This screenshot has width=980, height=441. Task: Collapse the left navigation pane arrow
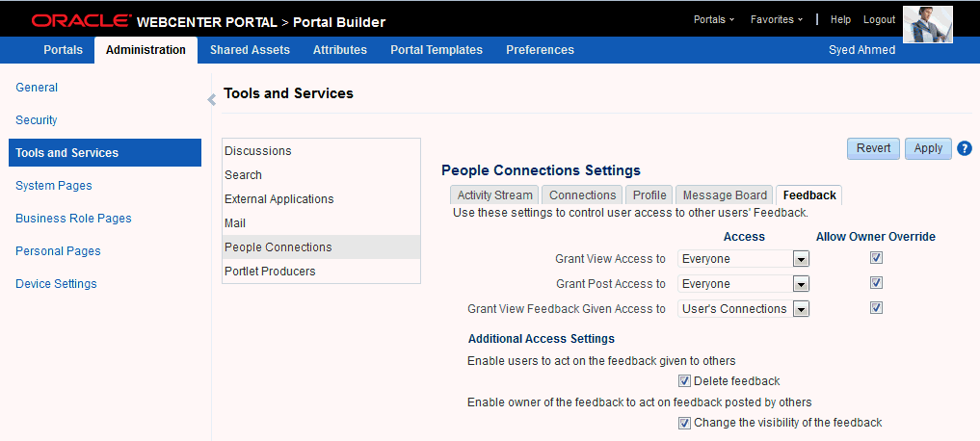(x=212, y=99)
